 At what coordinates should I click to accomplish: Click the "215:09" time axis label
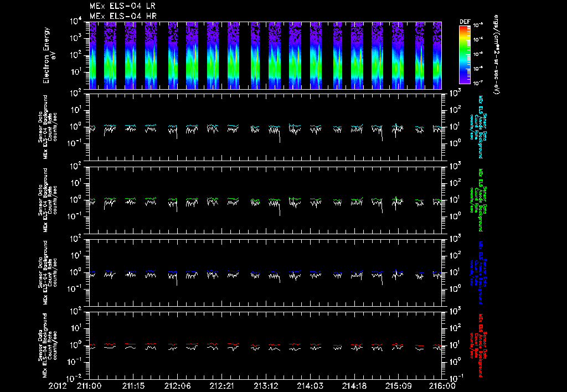[398, 386]
